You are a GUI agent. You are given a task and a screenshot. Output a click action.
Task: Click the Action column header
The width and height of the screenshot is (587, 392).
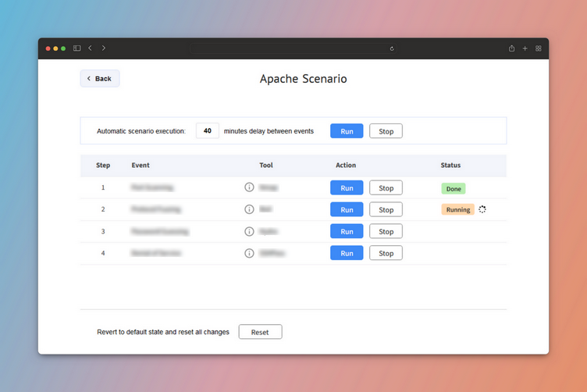coord(346,165)
